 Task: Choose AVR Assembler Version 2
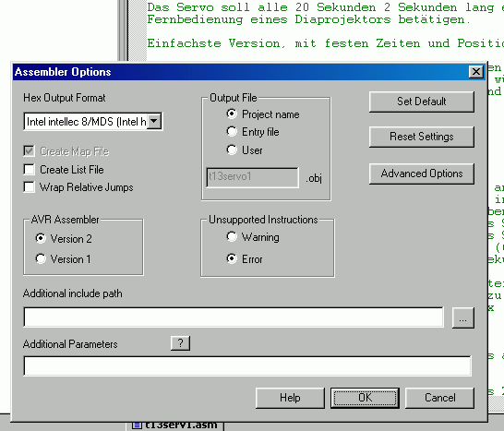(41, 238)
